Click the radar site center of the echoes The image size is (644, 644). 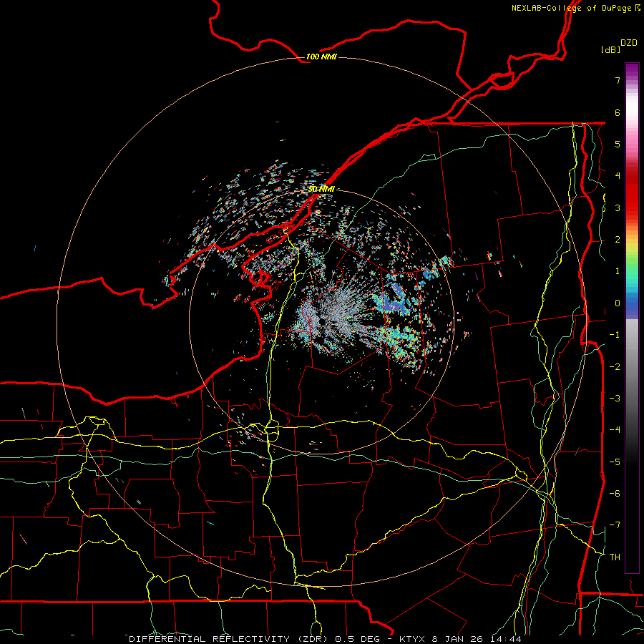click(322, 321)
